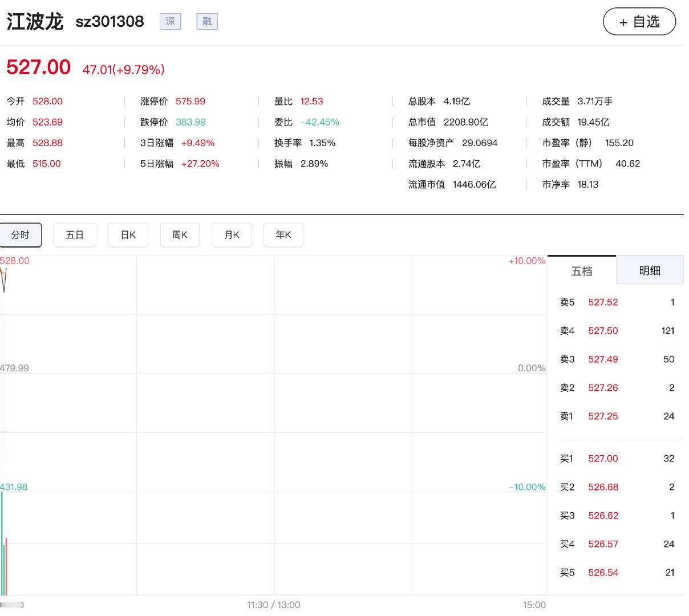The width and height of the screenshot is (689, 616).
Task: Click the tall green volume bar
Action: 2,544
